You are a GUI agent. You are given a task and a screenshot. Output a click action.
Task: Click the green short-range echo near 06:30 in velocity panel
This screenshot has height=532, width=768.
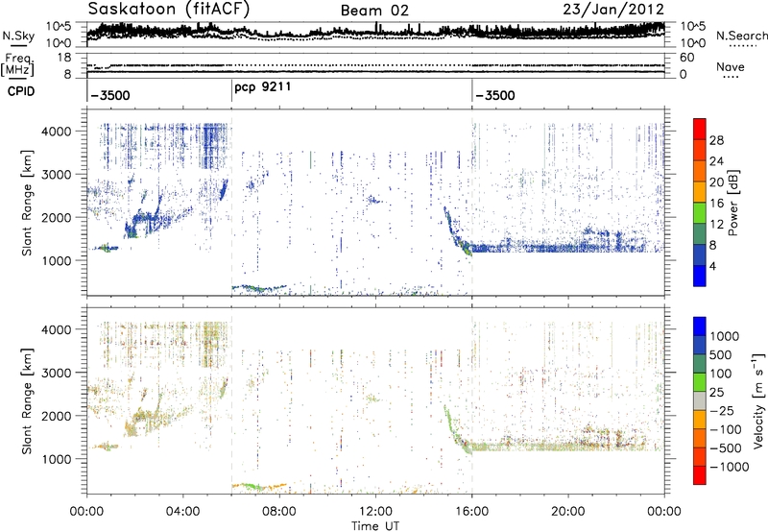point(252,487)
